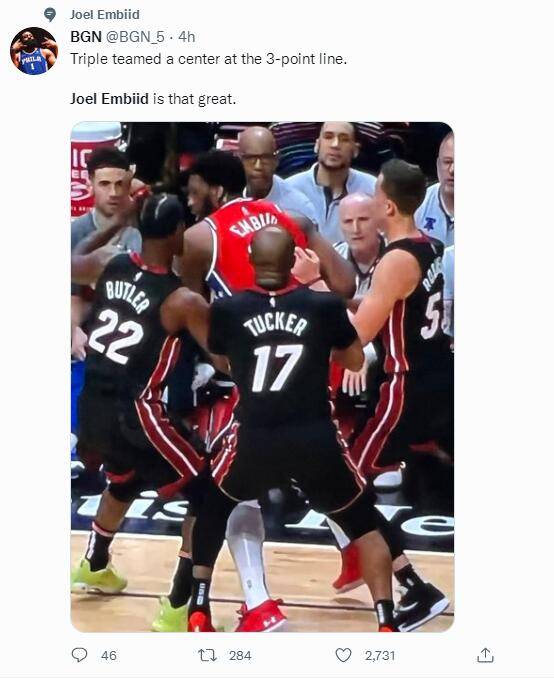Click the topic pin icon beside Joel Embiid

click(50, 15)
